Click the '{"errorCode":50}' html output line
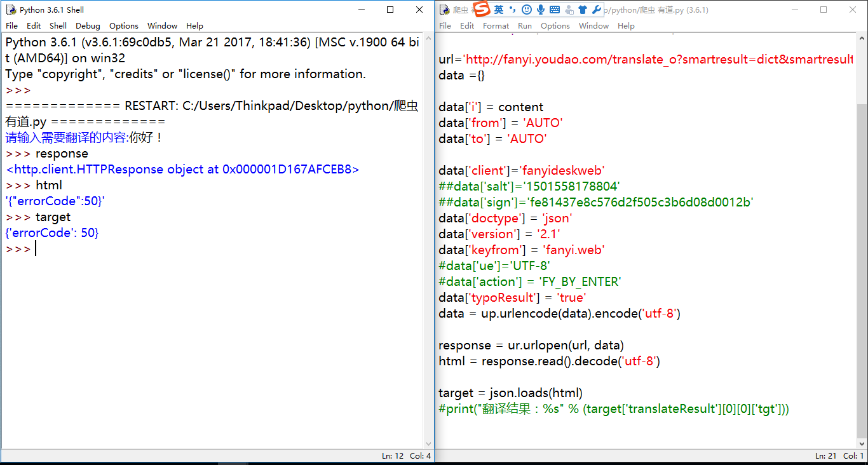 55,201
